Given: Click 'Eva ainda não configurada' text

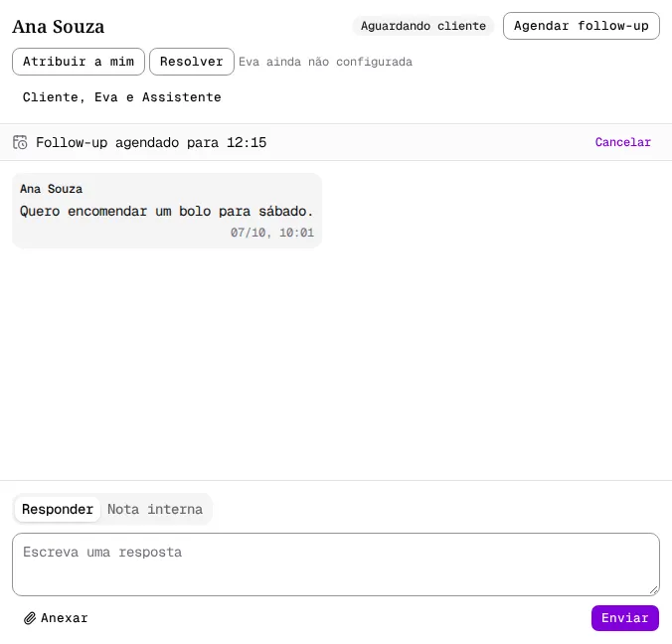Looking at the screenshot, I should point(325,62).
